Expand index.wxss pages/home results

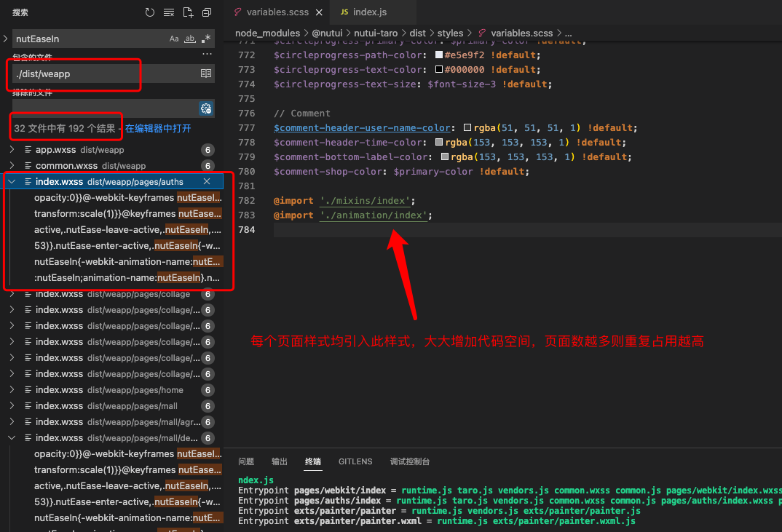[12, 390]
